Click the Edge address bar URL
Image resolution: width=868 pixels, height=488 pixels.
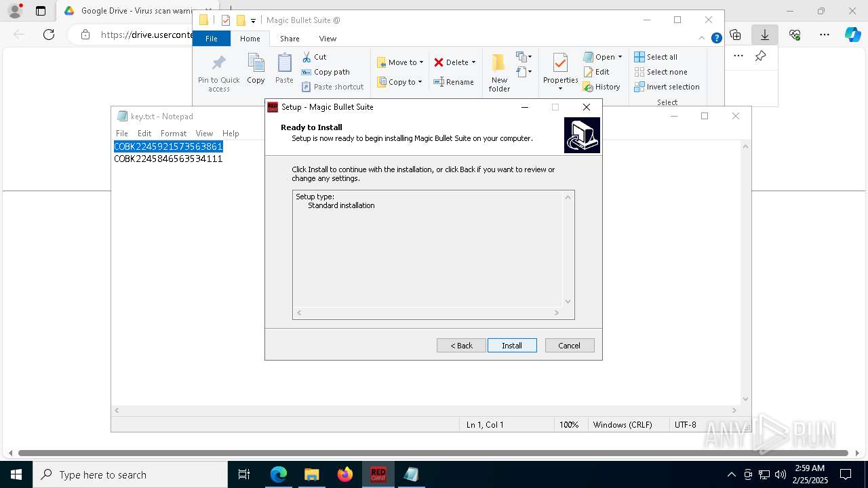point(146,35)
